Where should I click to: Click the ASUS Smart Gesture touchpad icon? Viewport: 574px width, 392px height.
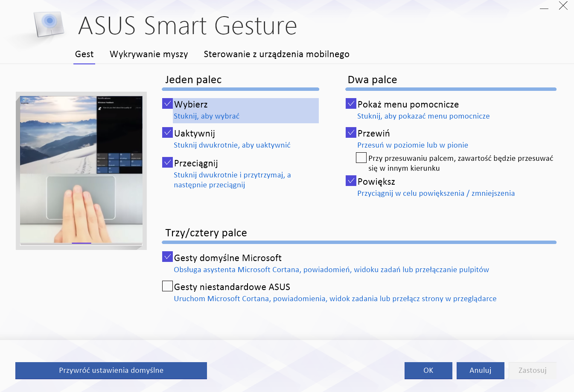49,23
